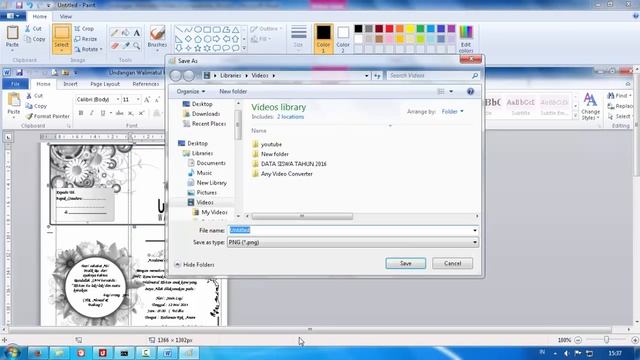Open the change view dropdown arrow

(451, 91)
